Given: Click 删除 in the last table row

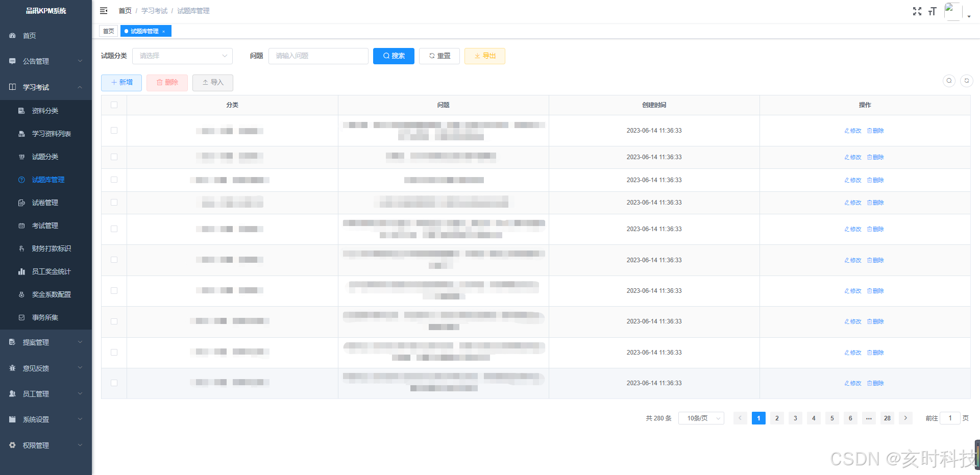Looking at the screenshot, I should coord(875,383).
